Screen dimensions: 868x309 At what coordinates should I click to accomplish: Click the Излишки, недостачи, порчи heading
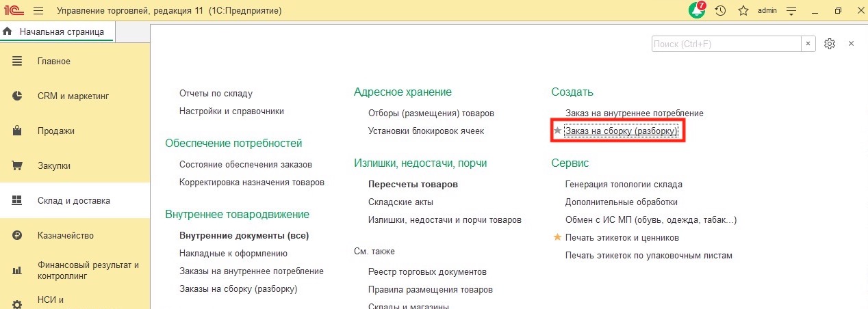(420, 163)
